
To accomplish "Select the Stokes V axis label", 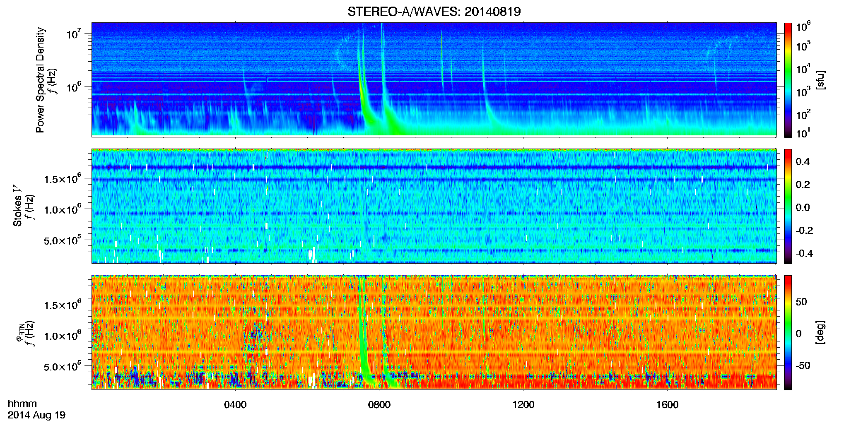I will (x=18, y=206).
